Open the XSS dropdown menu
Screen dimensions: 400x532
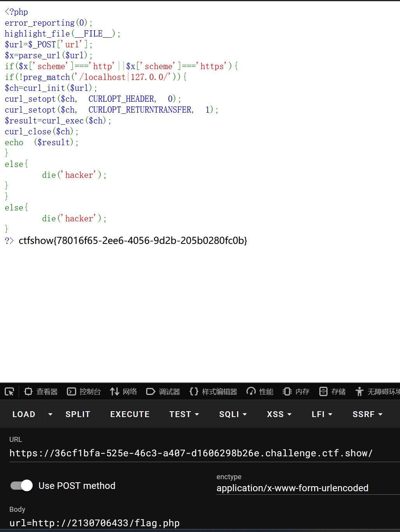click(279, 414)
